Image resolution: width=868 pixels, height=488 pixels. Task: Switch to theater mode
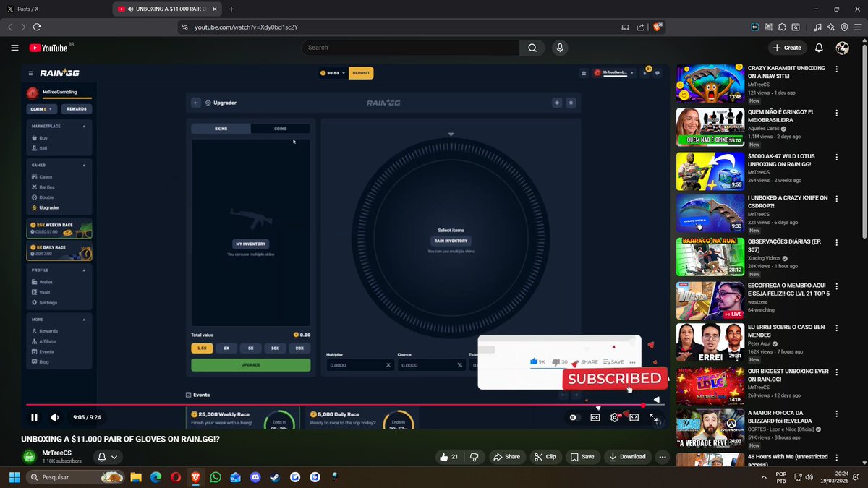[x=634, y=417]
